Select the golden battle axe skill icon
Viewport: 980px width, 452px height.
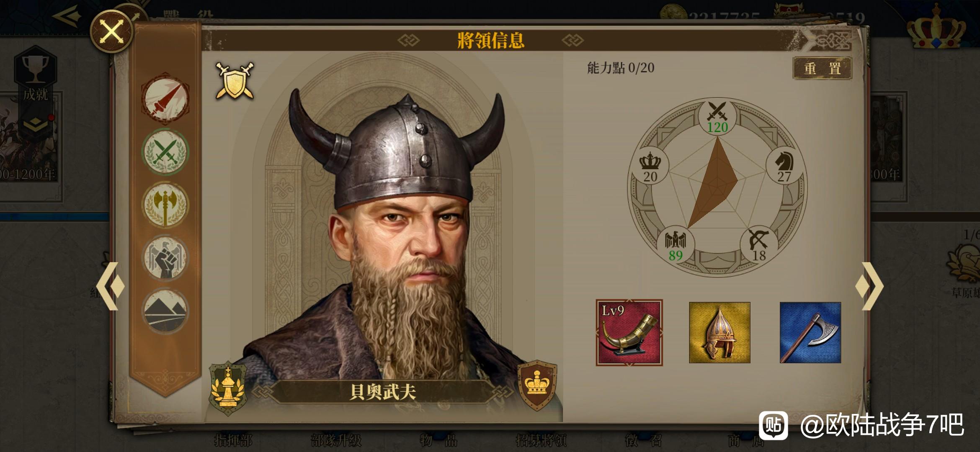pos(165,205)
